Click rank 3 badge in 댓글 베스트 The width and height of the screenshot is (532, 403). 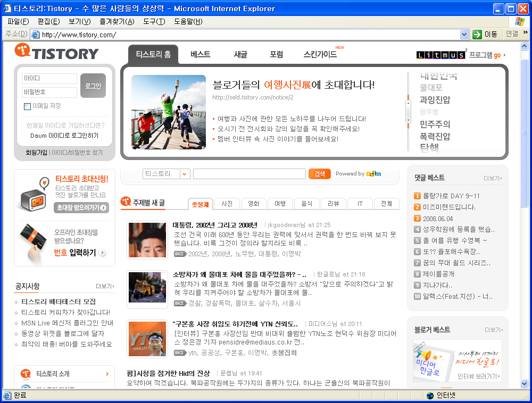417,219
